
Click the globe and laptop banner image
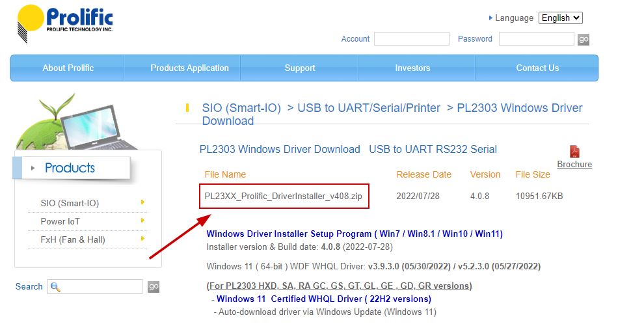[x=76, y=122]
